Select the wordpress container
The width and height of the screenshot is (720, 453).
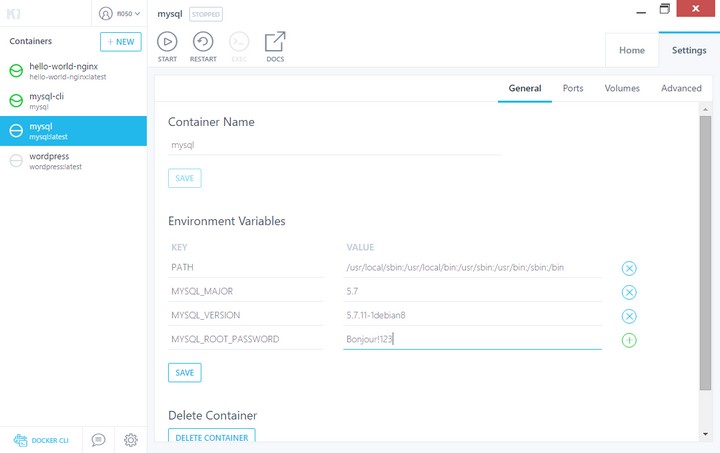[73, 161]
